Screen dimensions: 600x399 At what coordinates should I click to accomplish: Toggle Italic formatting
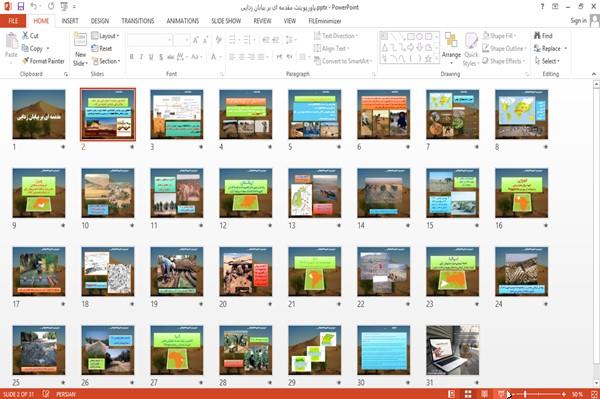point(141,57)
